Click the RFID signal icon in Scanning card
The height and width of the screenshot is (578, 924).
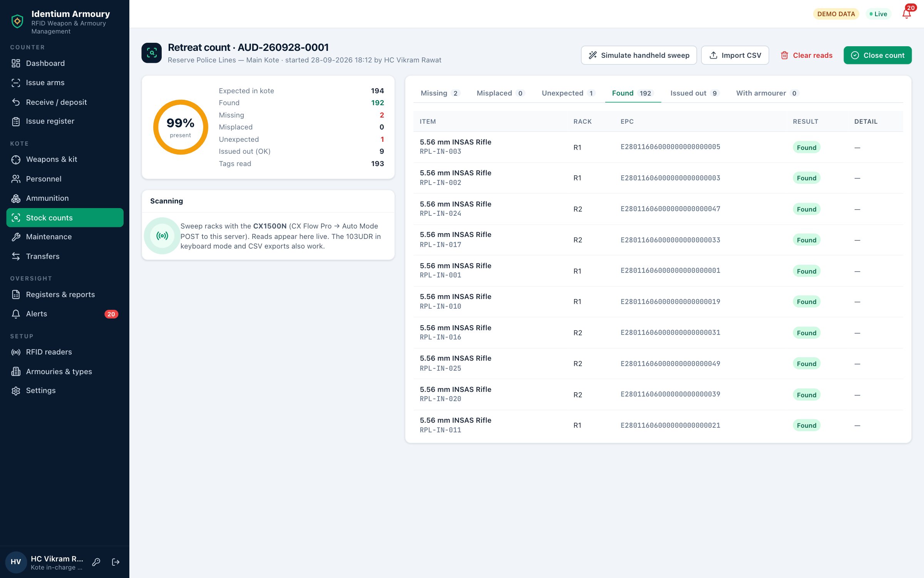tap(162, 235)
